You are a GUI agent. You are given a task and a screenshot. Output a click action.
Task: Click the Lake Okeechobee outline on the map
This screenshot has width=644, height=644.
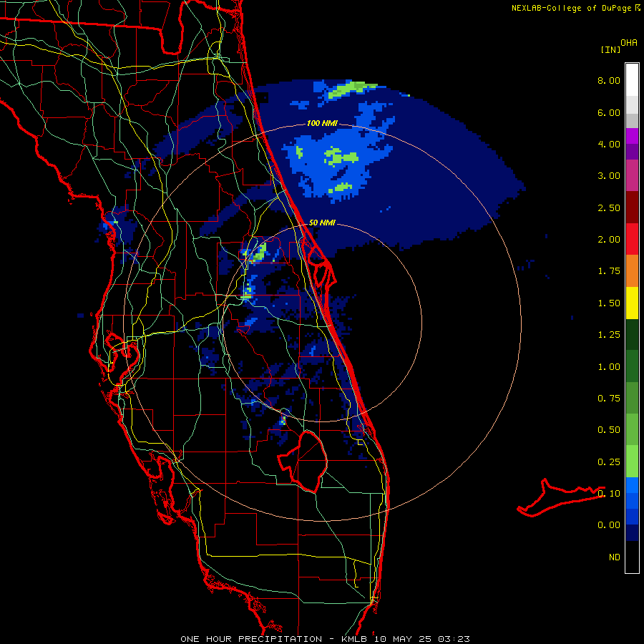[x=303, y=462]
